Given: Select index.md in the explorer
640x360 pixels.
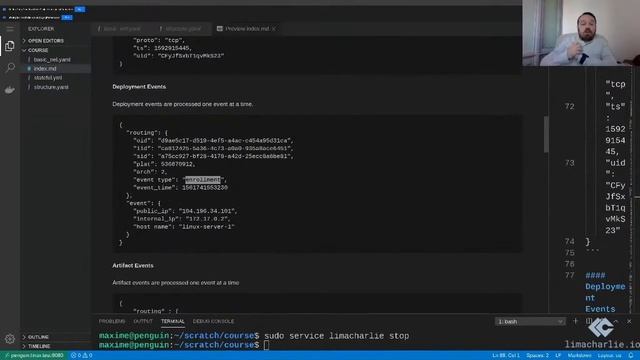Looking at the screenshot, I should coord(45,69).
